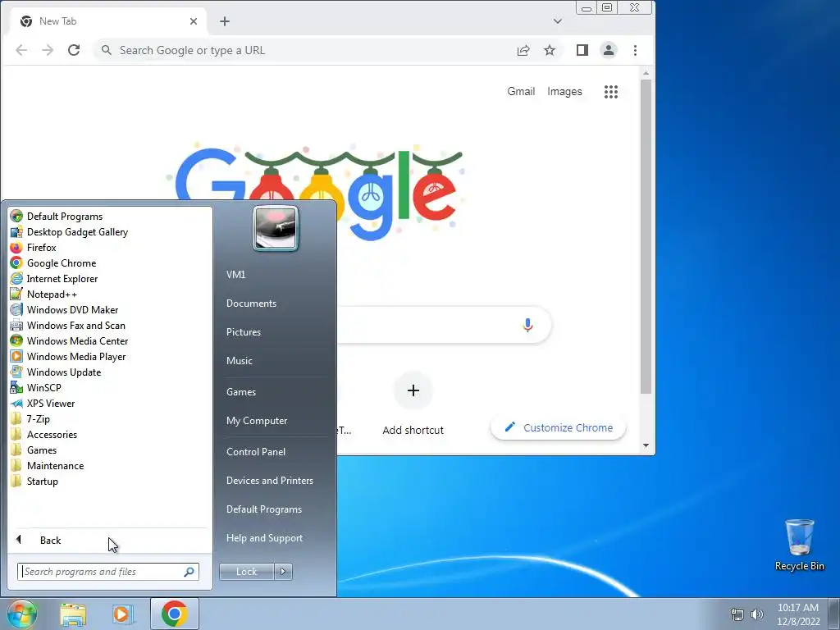Click the user account picture
840x630 pixels.
click(276, 228)
